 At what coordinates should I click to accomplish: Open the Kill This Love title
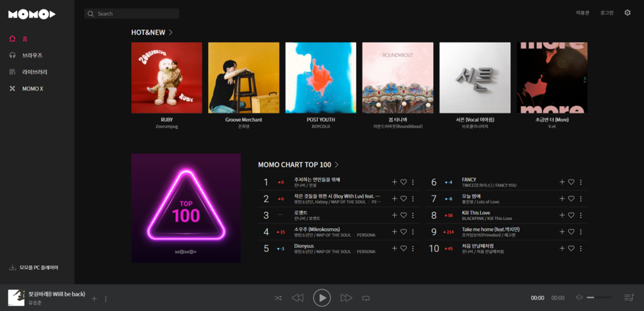(x=476, y=213)
